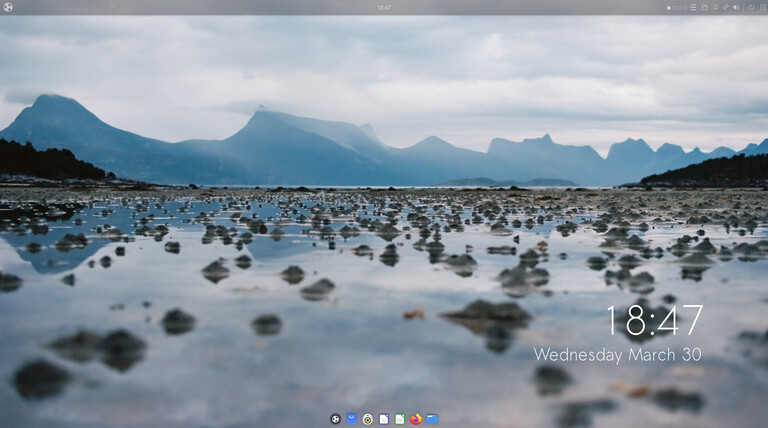This screenshot has height=428, width=768.
Task: Open the Places folder indicator in top panel
Action: (x=704, y=7)
